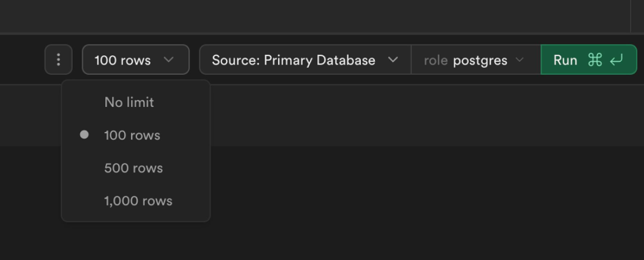Click the chevron on the row limit selector
The height and width of the screenshot is (260, 644).
pyautogui.click(x=168, y=60)
